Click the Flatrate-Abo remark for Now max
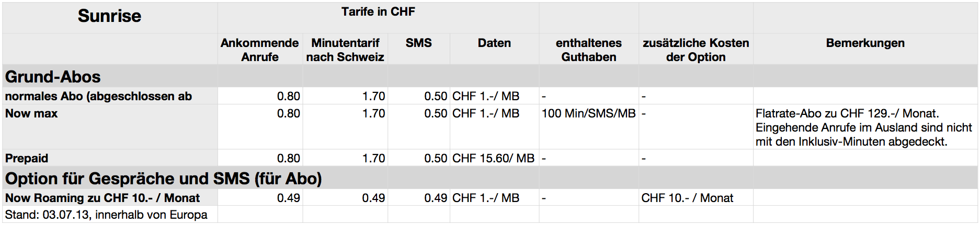 point(863,127)
